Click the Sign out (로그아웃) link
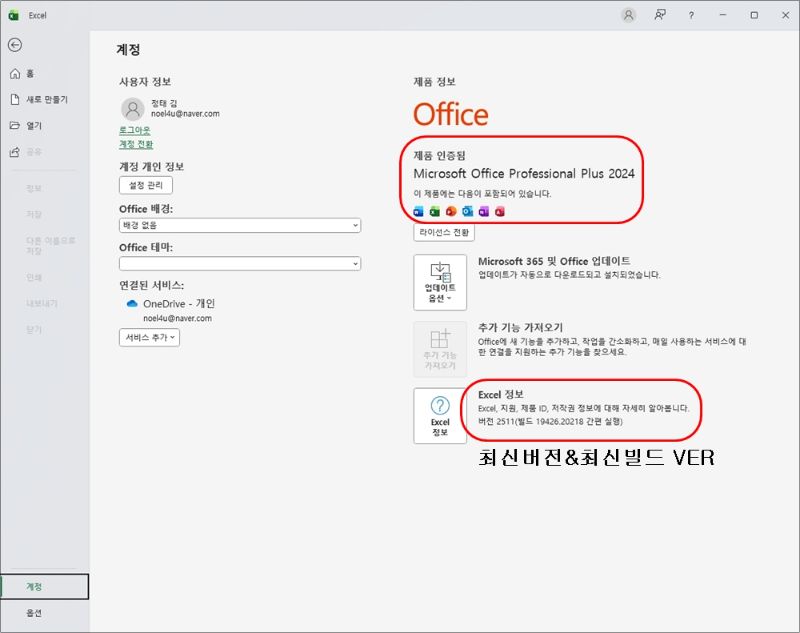Viewport: 800px width, 633px height. point(135,130)
